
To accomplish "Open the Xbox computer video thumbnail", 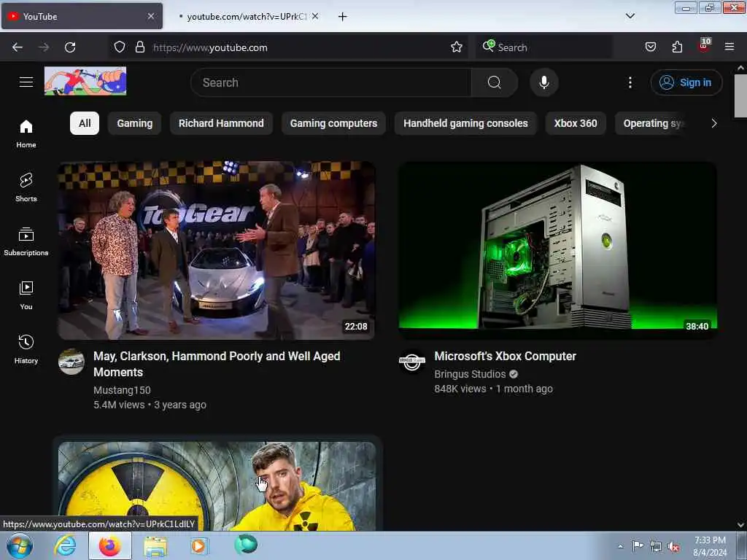I will pos(557,251).
